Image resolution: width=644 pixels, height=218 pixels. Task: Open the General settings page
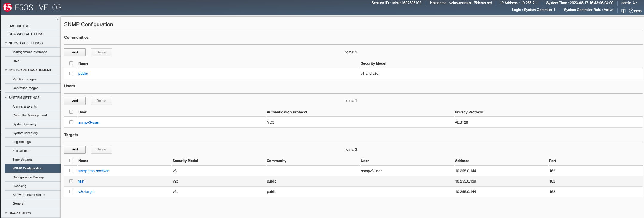[x=19, y=203]
